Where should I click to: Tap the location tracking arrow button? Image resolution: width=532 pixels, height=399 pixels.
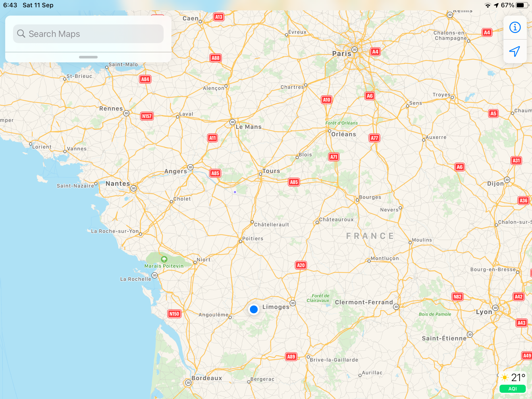coord(515,51)
